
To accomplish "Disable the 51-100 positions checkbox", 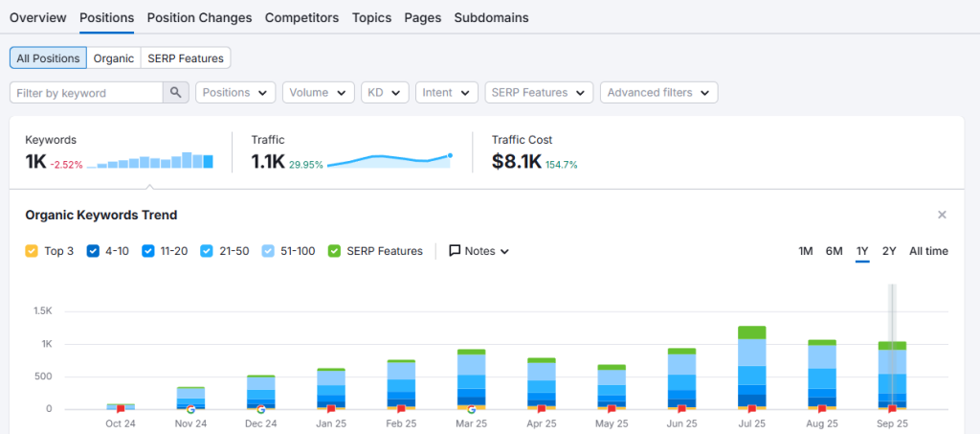I will 269,251.
